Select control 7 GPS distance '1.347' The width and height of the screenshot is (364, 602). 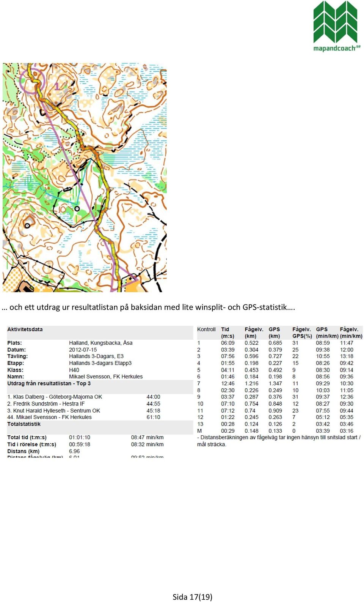(x=275, y=383)
